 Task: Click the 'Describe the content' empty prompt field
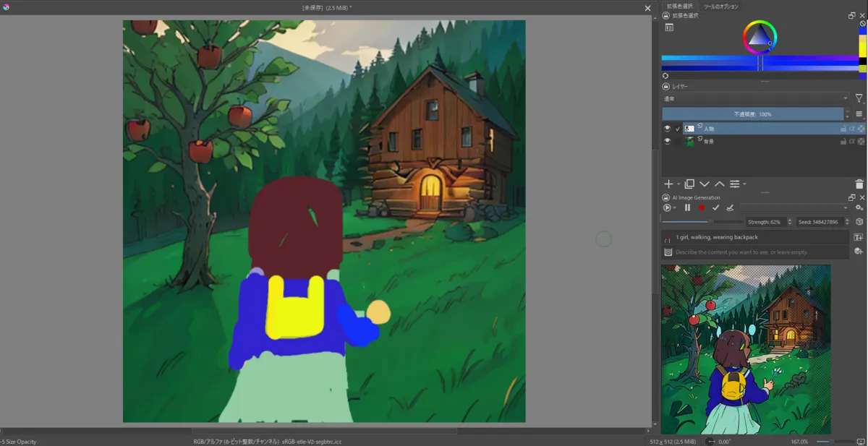pyautogui.click(x=755, y=252)
